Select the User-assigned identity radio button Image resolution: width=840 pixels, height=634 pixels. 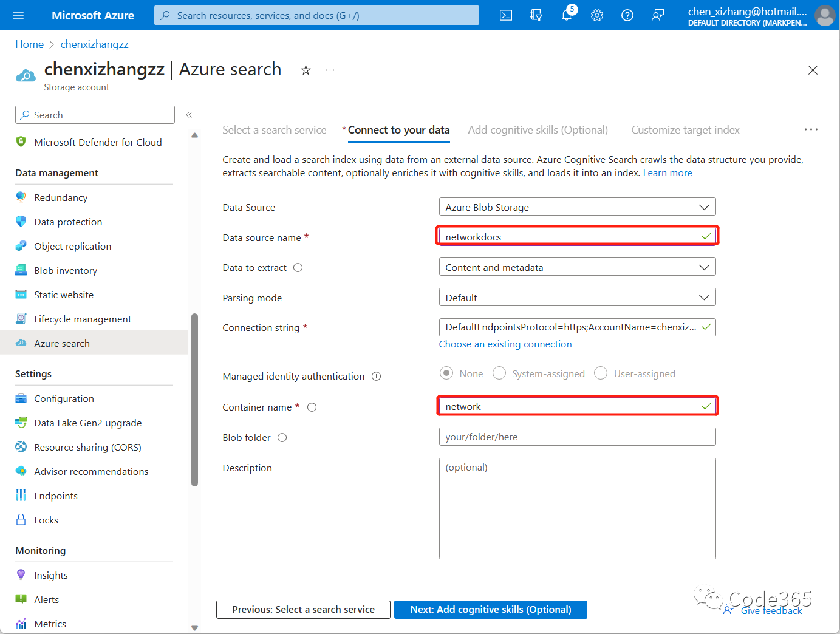point(601,373)
